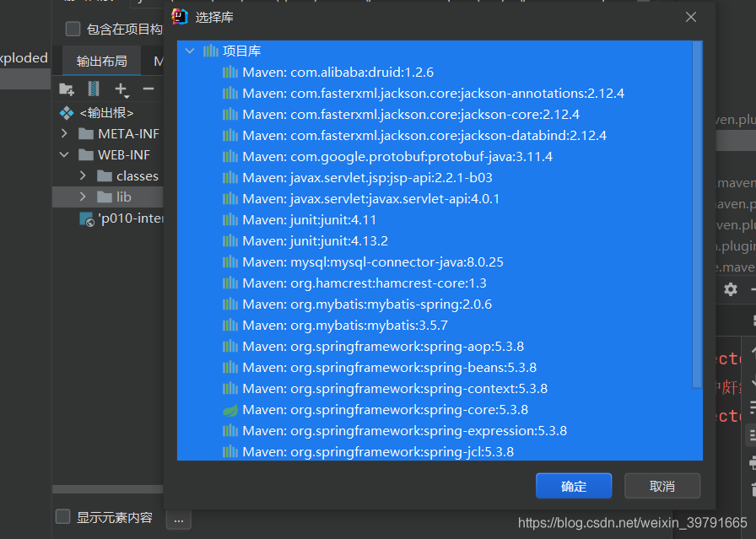Click the library icon beside jackson-core

(x=230, y=115)
